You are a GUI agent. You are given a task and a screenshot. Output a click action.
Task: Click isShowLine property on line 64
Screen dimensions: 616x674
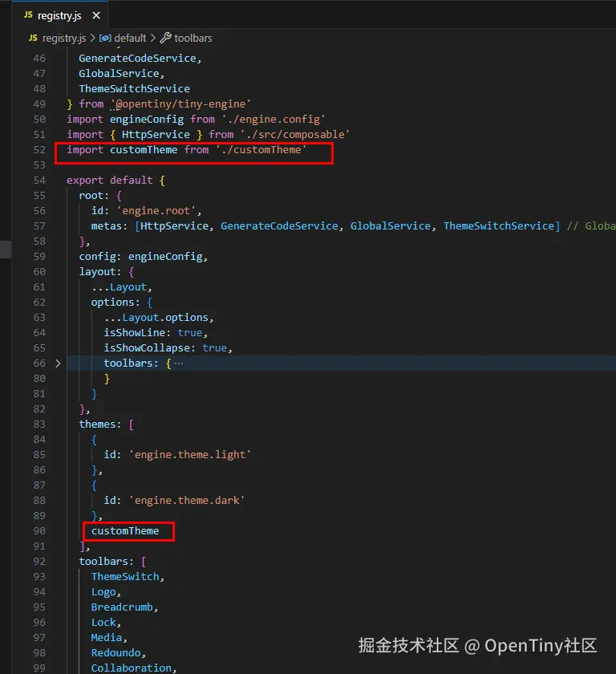[x=135, y=333]
